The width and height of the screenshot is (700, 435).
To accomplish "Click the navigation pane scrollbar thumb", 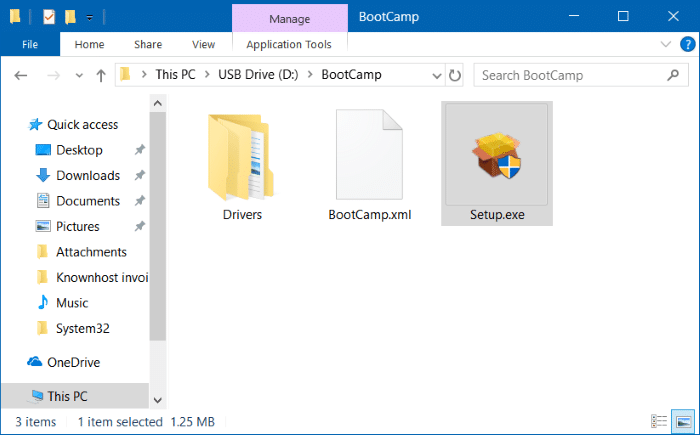I will 158,226.
